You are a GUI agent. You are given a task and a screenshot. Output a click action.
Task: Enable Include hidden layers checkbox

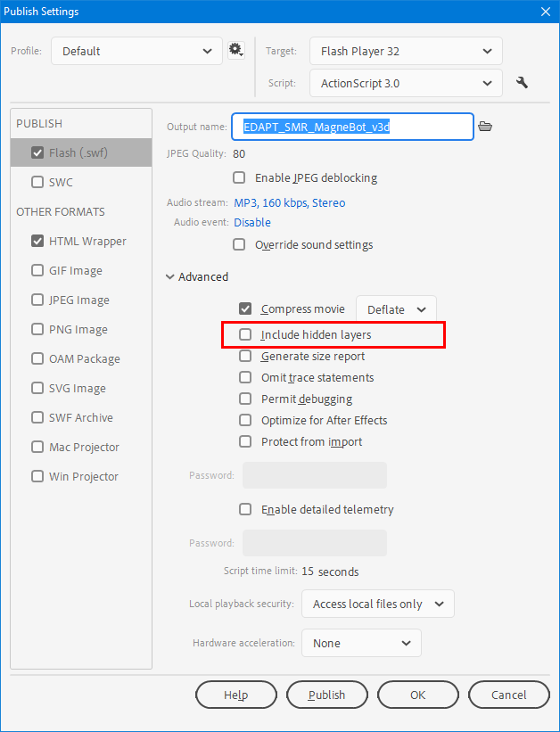pos(245,335)
